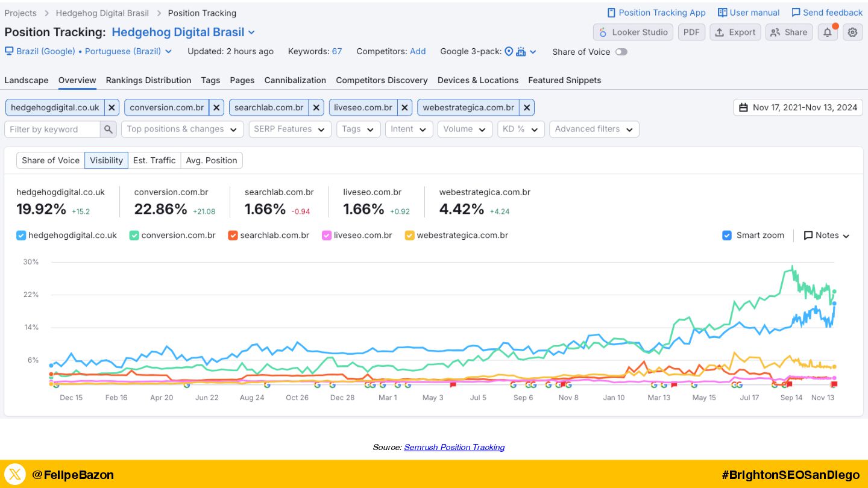Uncheck the Smart zoom checkbox
This screenshot has height=488, width=868.
pyautogui.click(x=727, y=236)
